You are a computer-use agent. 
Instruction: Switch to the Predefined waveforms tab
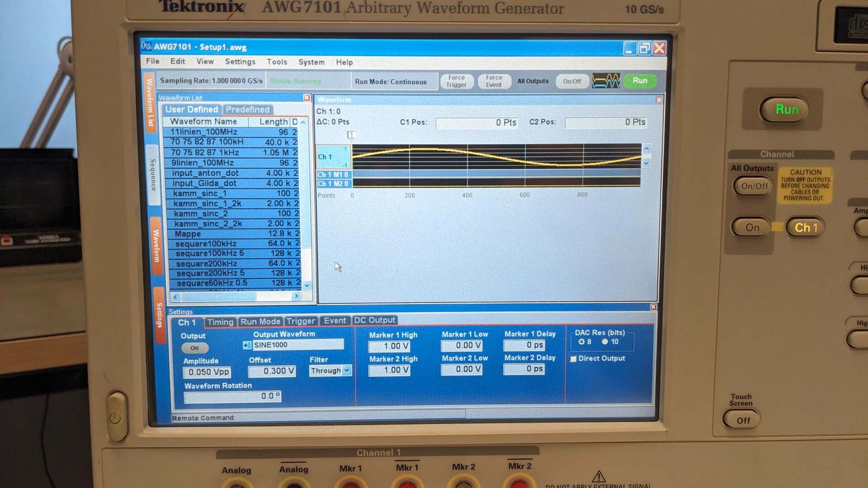[248, 110]
